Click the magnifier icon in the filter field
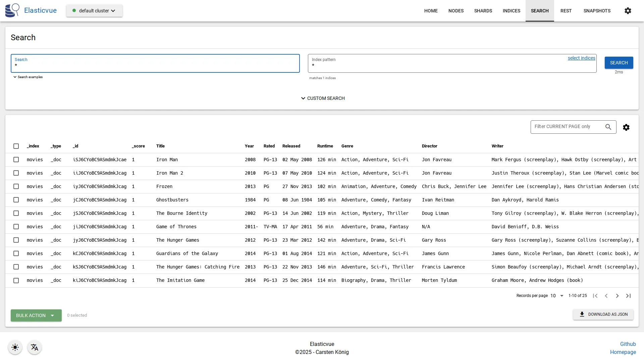 (x=608, y=127)
